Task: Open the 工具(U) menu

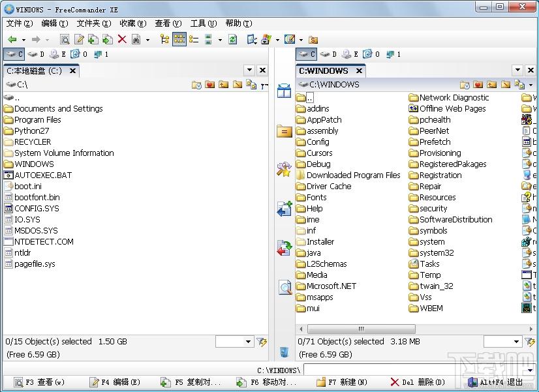Action: tap(204, 23)
